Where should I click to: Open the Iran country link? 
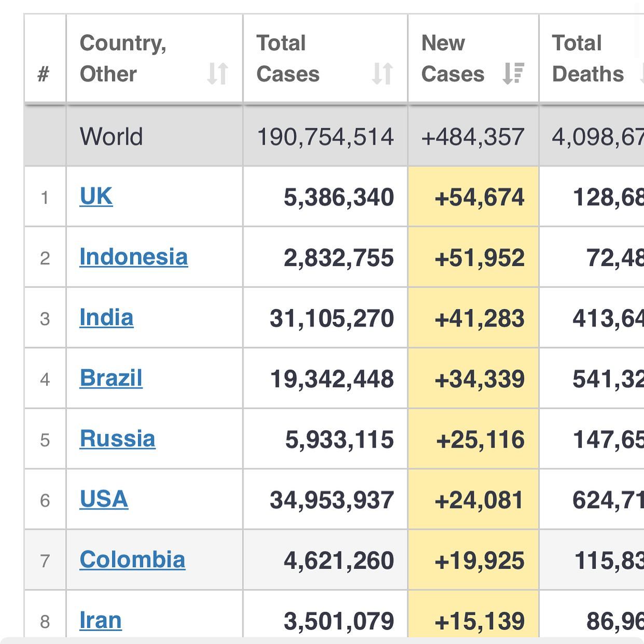[x=101, y=620]
